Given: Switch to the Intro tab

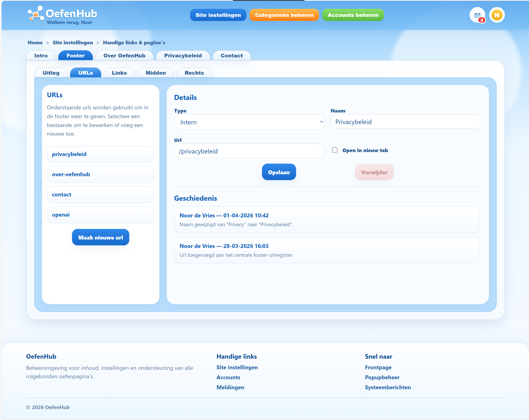Looking at the screenshot, I should 41,56.
